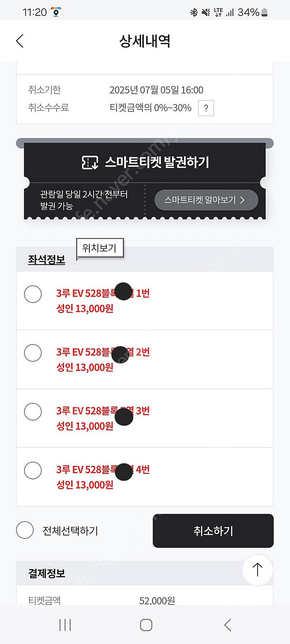Tap the 좌석정보 section heading
Screen dimensions: 290x644
pos(46,260)
